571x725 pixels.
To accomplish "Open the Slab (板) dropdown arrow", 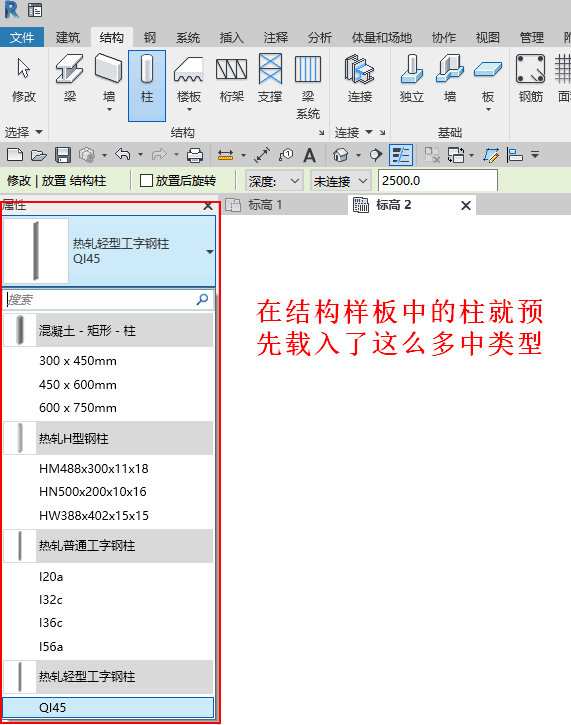I will pos(488,110).
